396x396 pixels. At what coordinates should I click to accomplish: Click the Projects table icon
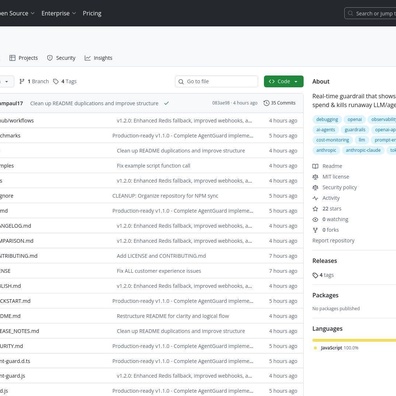[12, 58]
